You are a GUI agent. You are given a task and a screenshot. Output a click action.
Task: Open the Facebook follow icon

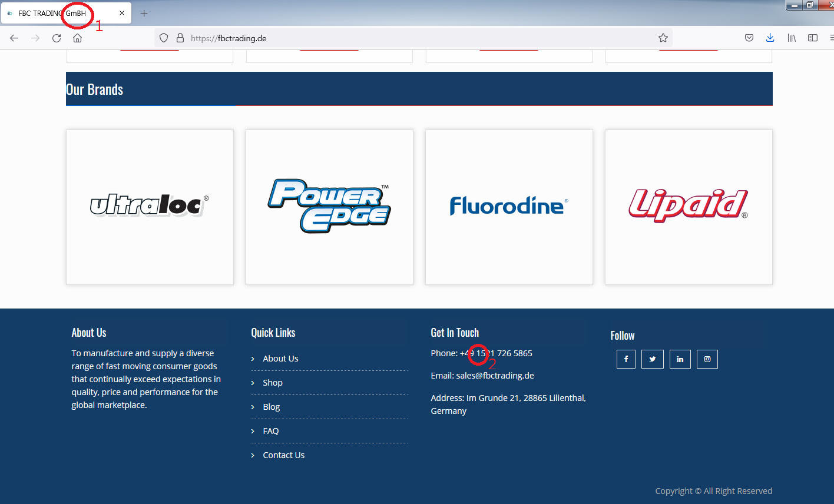626,359
